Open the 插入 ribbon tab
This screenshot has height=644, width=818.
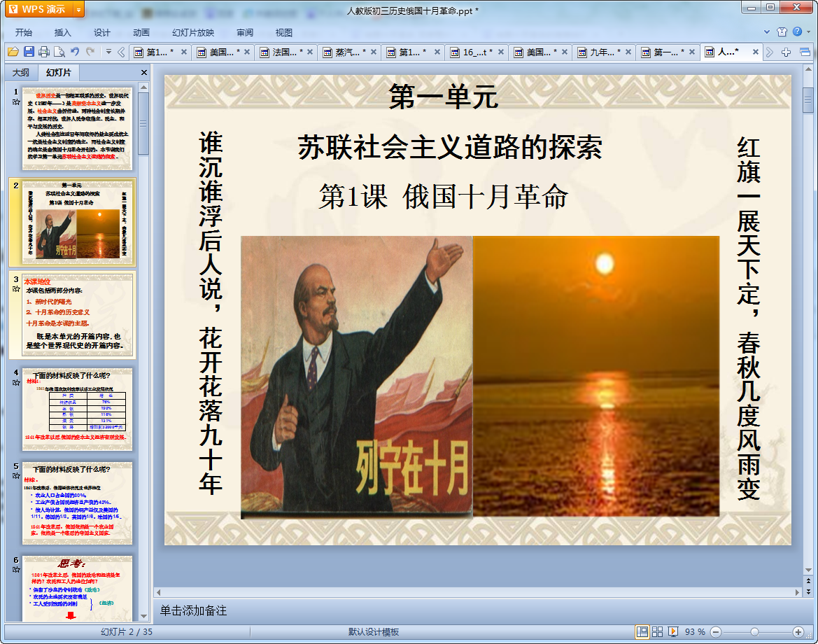coord(62,32)
